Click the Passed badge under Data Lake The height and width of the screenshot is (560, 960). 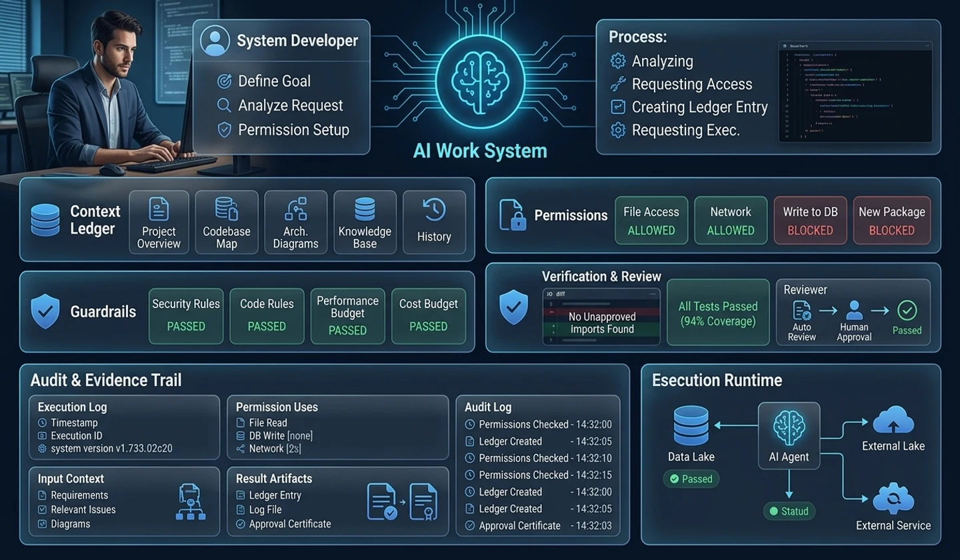coord(691,479)
